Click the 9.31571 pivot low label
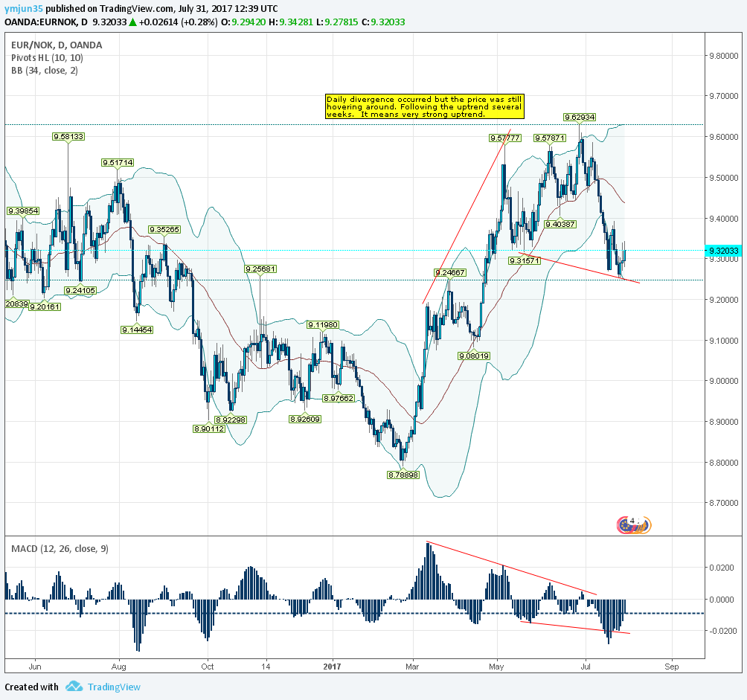Viewport: 747px width, 700px height. [525, 261]
